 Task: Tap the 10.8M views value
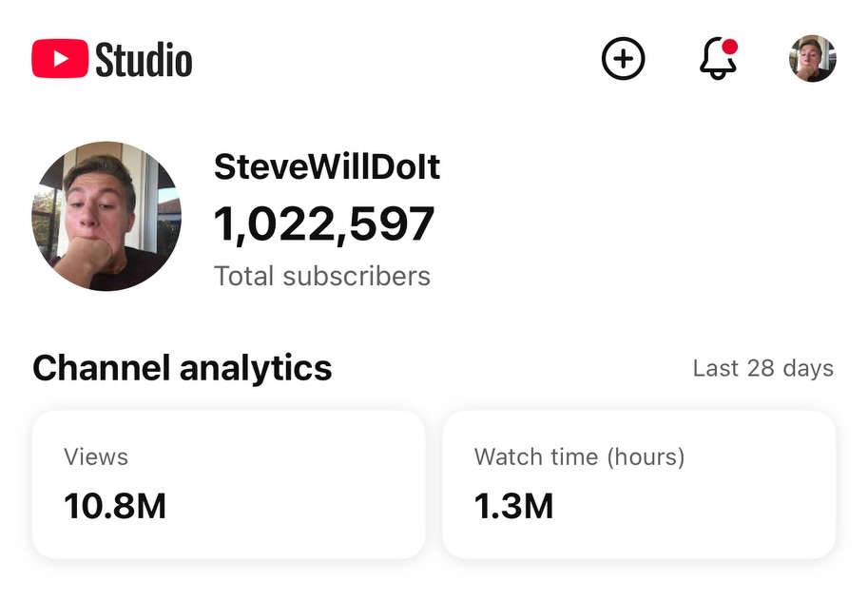point(115,506)
